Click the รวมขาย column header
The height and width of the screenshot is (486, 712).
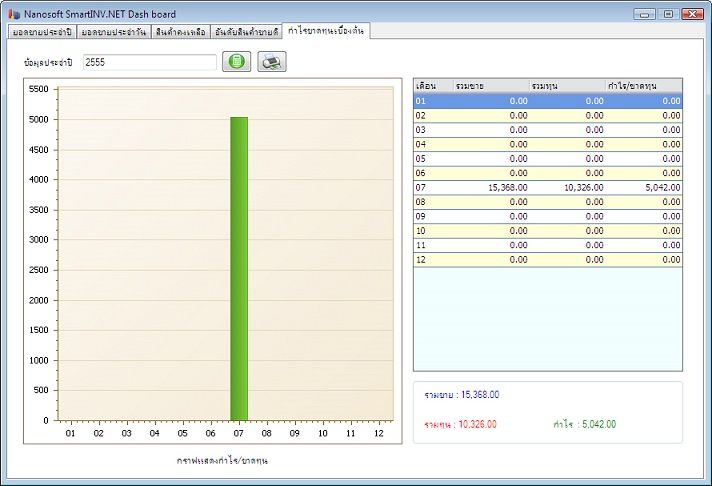coord(490,86)
